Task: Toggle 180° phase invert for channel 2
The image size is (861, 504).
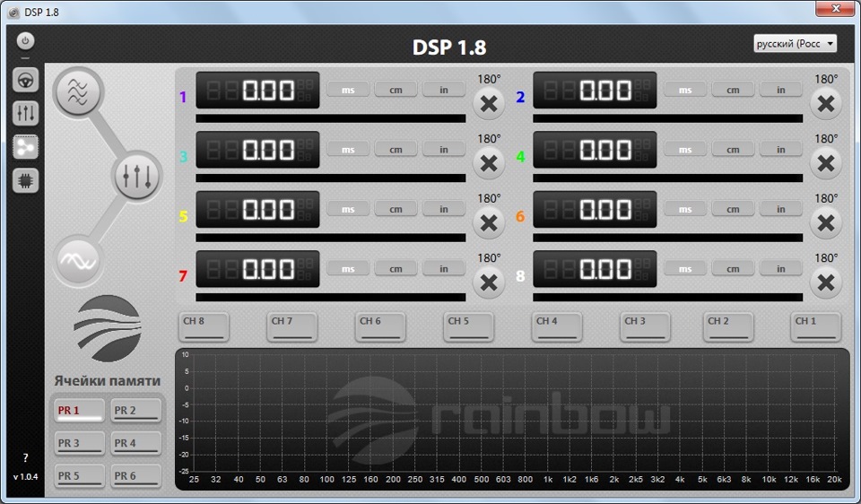Action: click(x=826, y=104)
